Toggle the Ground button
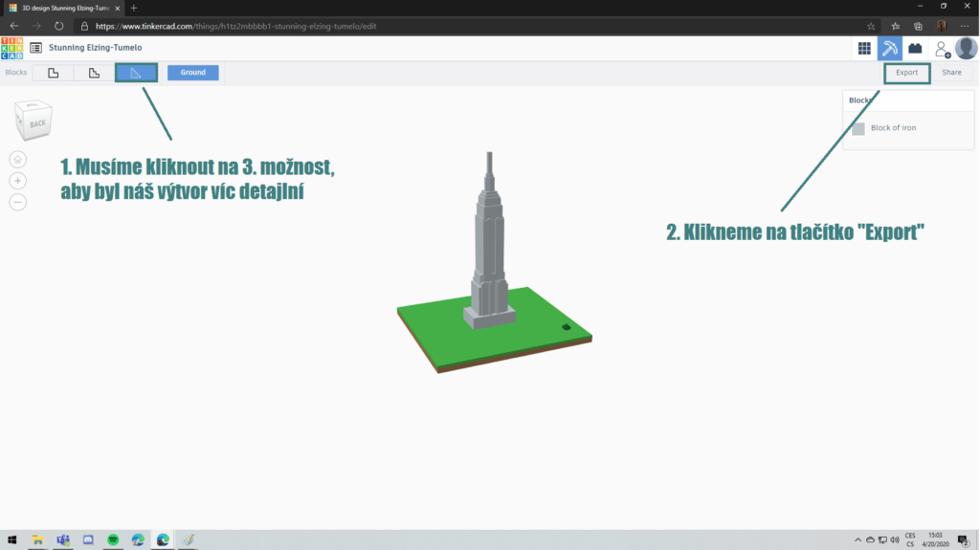Screen dimensions: 980x550 pos(192,73)
